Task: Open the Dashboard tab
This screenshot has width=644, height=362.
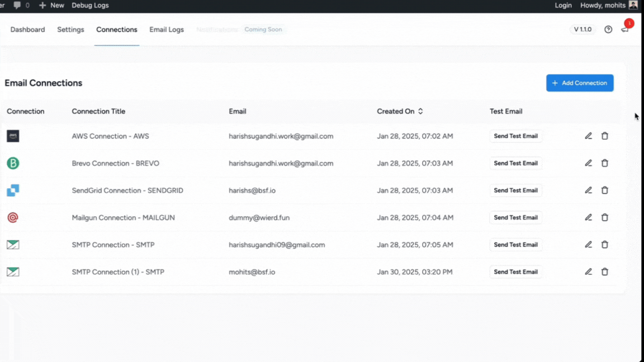Action: [x=27, y=30]
